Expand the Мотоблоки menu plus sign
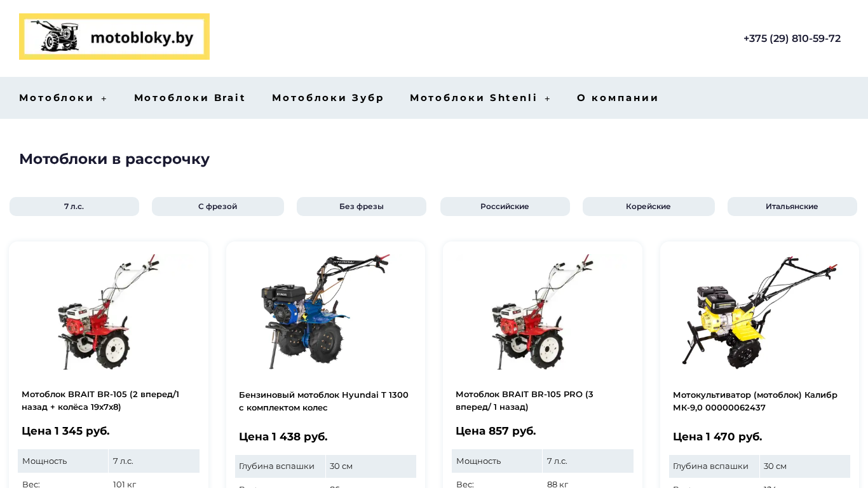 click(x=104, y=98)
